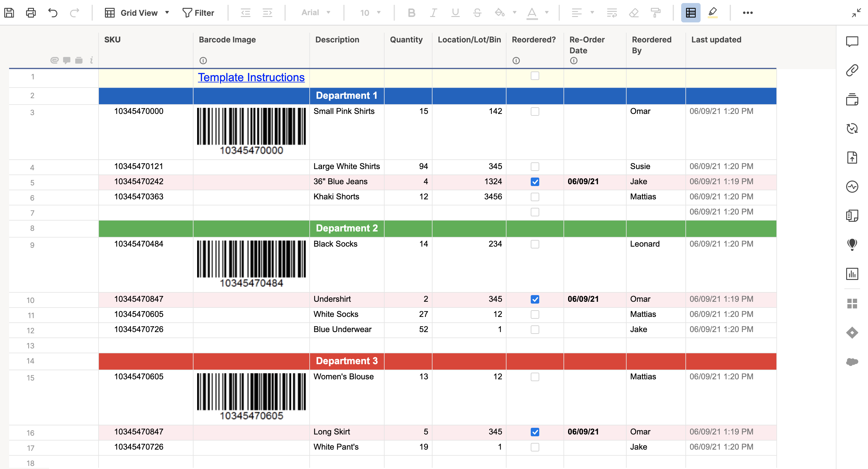Click the Undo icon
Viewport: 868px width, 469px height.
point(52,12)
